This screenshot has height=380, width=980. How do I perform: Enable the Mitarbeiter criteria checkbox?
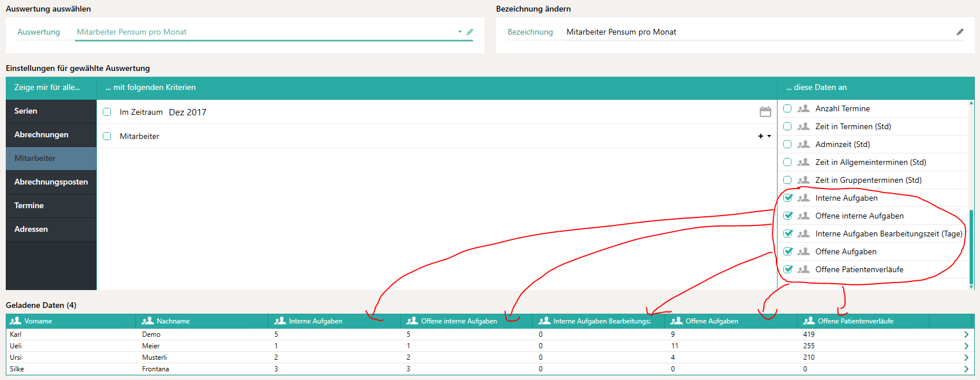(x=107, y=136)
